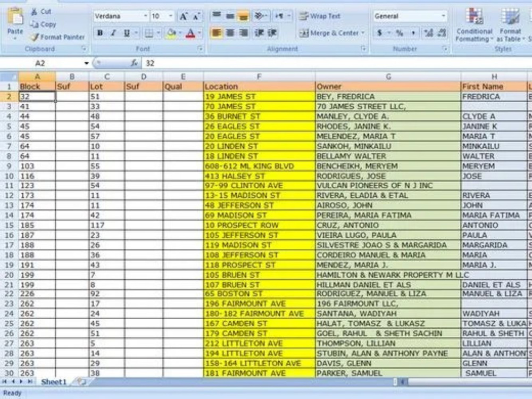Viewport: 532px width, 399px height.
Task: Open the General number format dropdown
Action: pyautogui.click(x=444, y=16)
